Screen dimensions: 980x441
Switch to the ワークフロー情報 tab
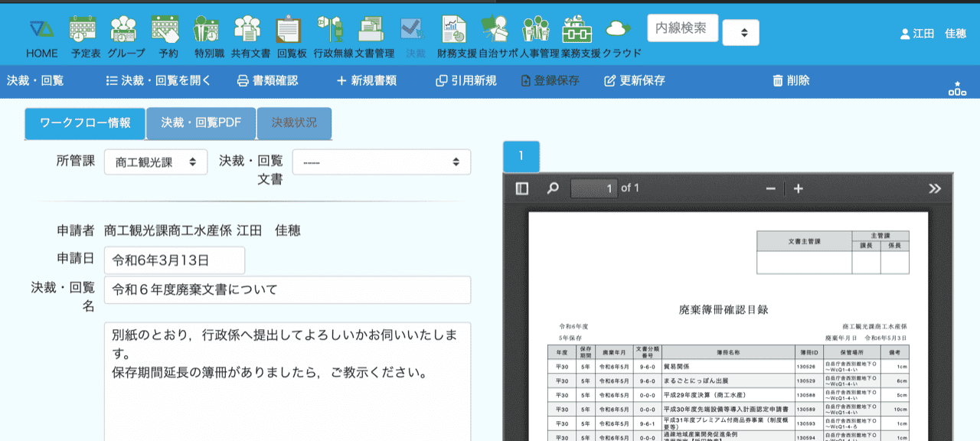pos(84,123)
